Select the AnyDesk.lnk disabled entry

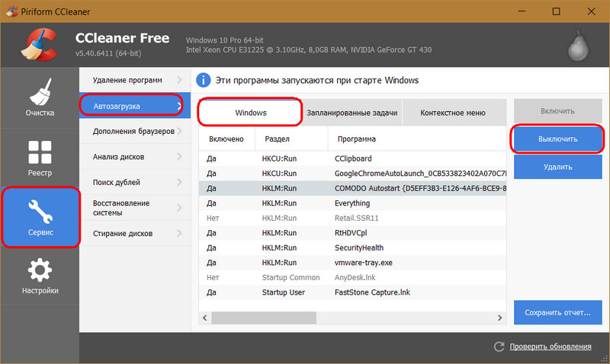click(x=352, y=277)
